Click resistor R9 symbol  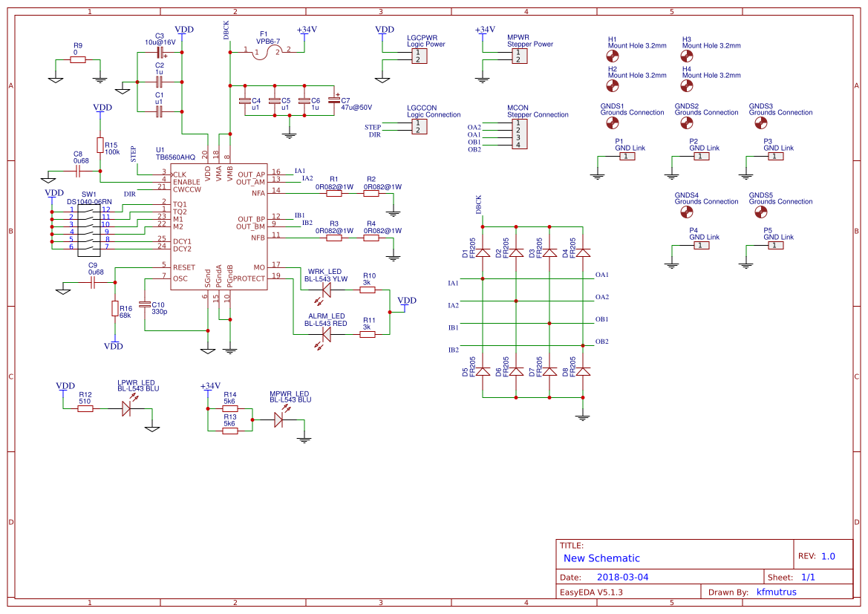point(76,59)
